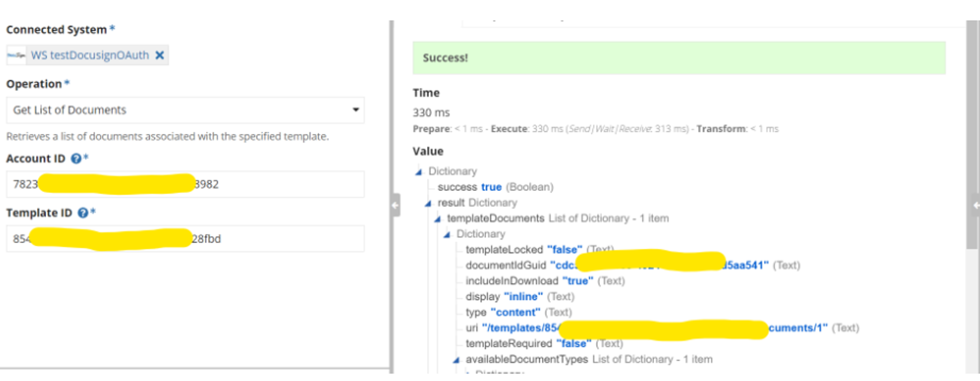Click the Account ID help icon

coord(77,158)
